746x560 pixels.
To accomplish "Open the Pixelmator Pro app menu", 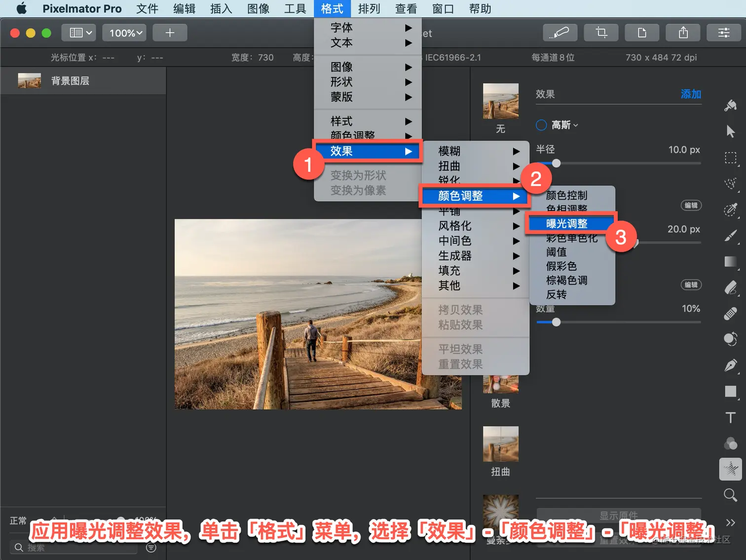I will [82, 8].
